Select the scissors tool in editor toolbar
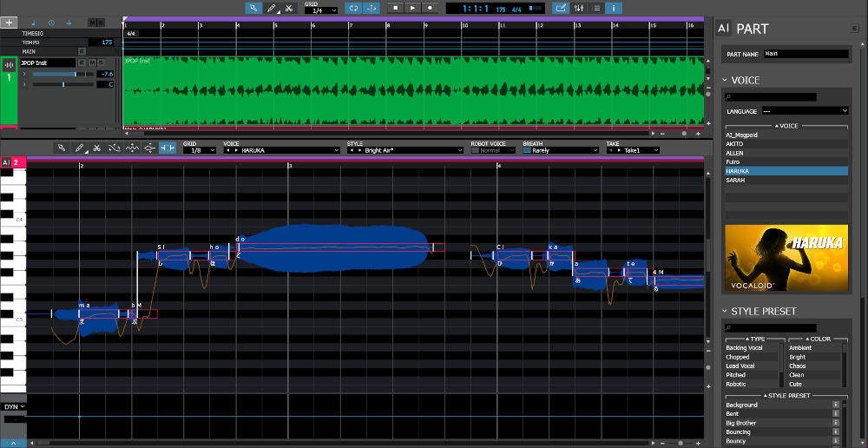Image resolution: width=868 pixels, height=448 pixels. pyautogui.click(x=97, y=148)
